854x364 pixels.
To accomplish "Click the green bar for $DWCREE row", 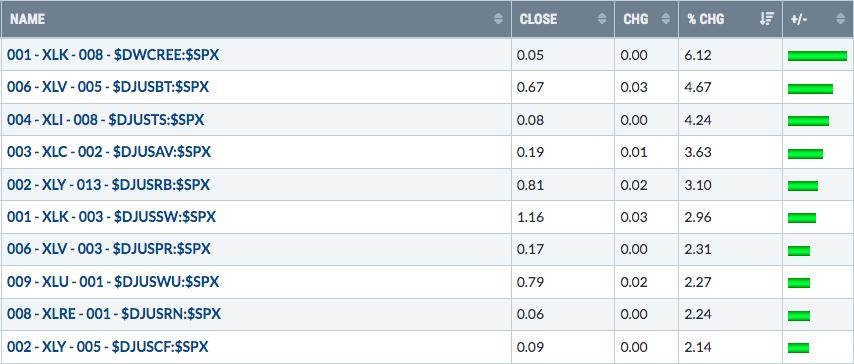I will pos(818,56).
